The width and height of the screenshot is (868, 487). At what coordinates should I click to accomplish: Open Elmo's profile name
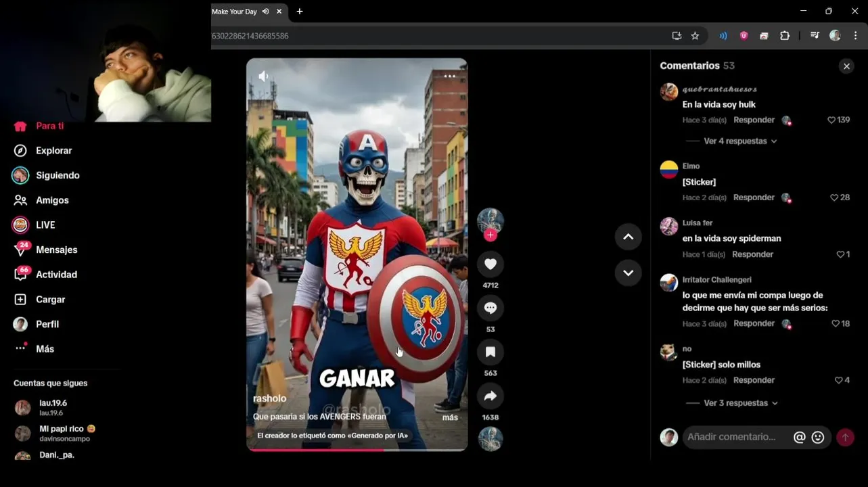(x=691, y=166)
